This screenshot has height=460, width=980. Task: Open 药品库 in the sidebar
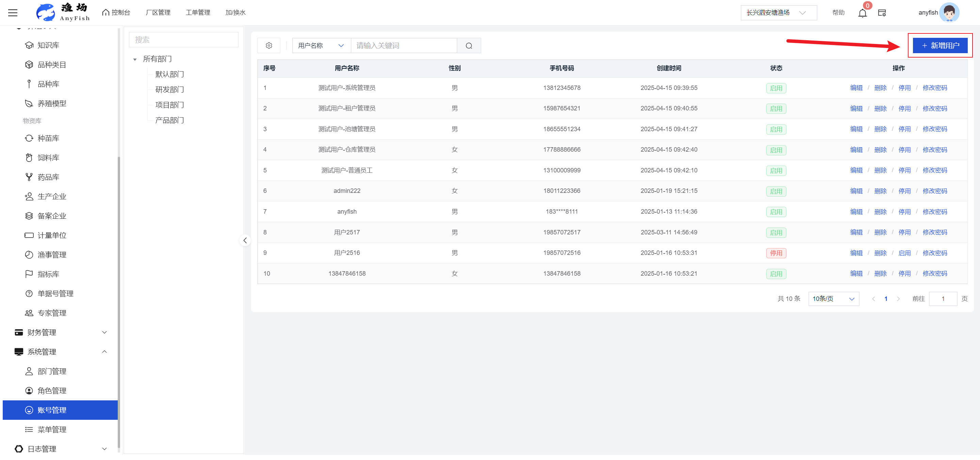pyautogui.click(x=48, y=177)
